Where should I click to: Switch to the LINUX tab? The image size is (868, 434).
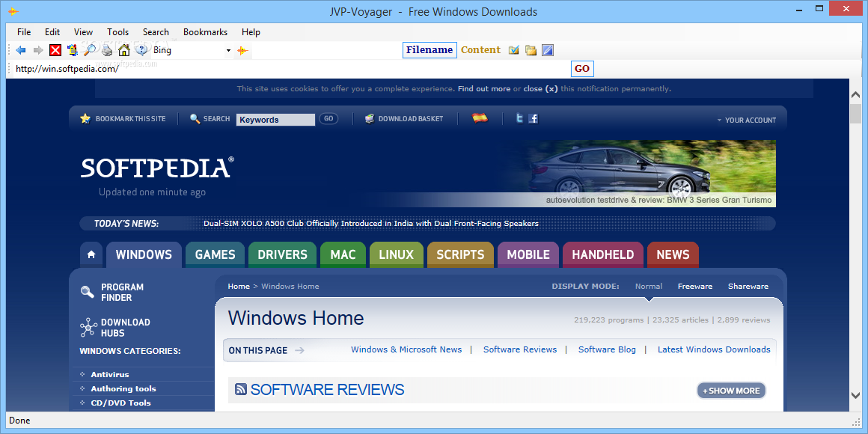tap(397, 254)
